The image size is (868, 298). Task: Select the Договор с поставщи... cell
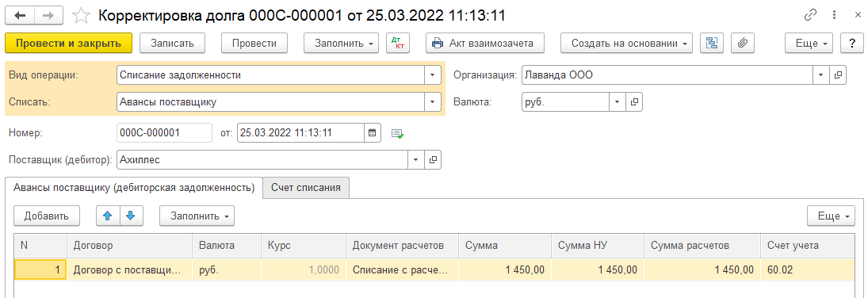129,269
